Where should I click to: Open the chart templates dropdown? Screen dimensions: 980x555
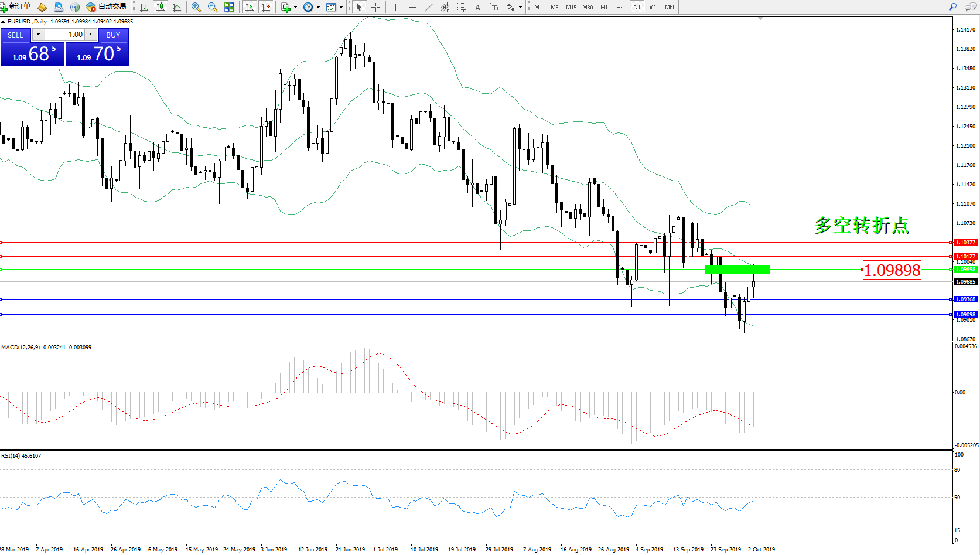[x=341, y=8]
